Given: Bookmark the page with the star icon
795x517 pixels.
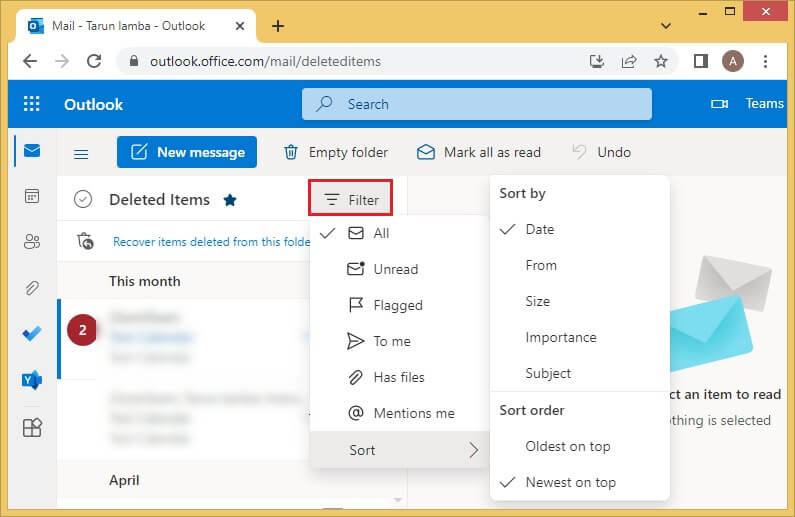Looking at the screenshot, I should (661, 61).
